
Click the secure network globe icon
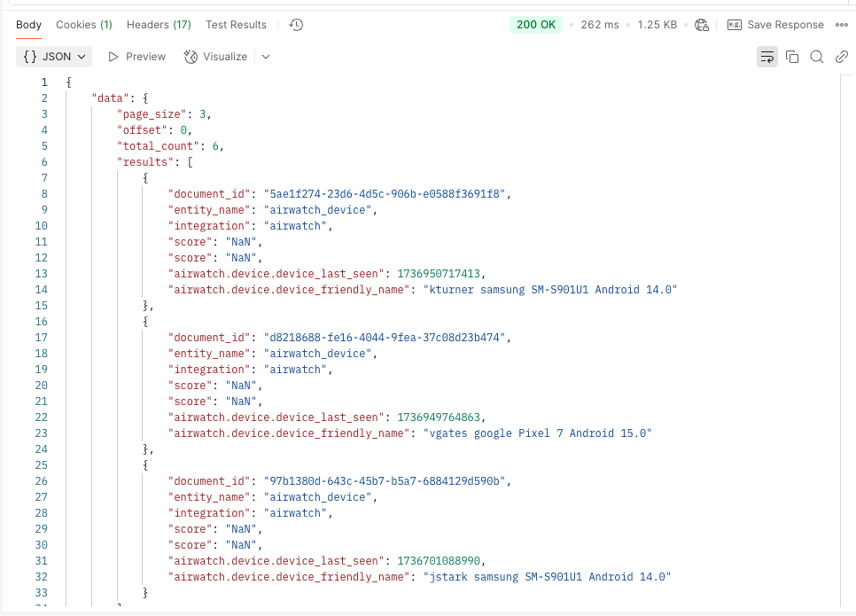[x=701, y=24]
